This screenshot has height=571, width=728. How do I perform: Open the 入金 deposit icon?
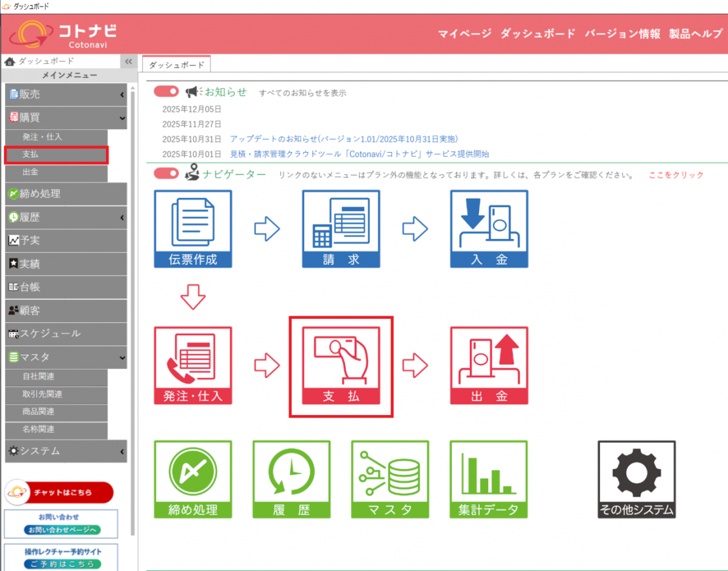pos(489,229)
